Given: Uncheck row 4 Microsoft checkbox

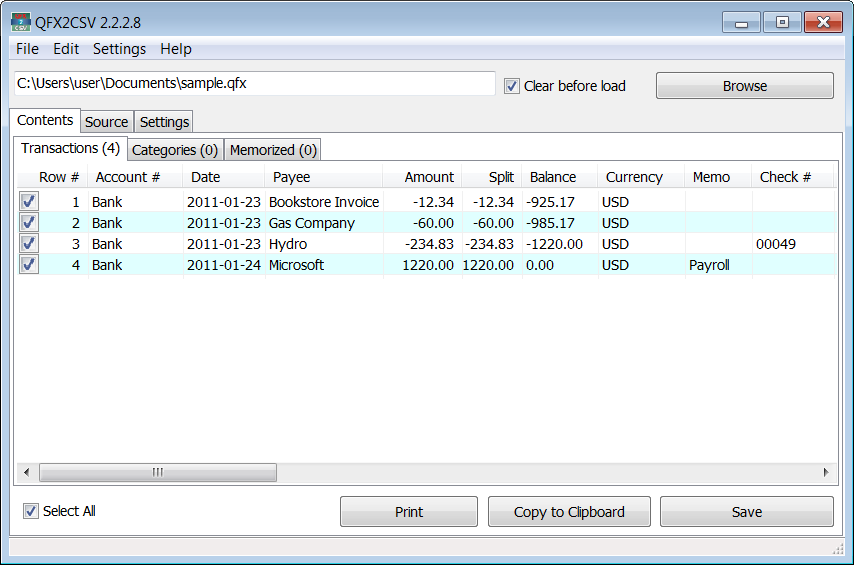Looking at the screenshot, I should 29,265.
